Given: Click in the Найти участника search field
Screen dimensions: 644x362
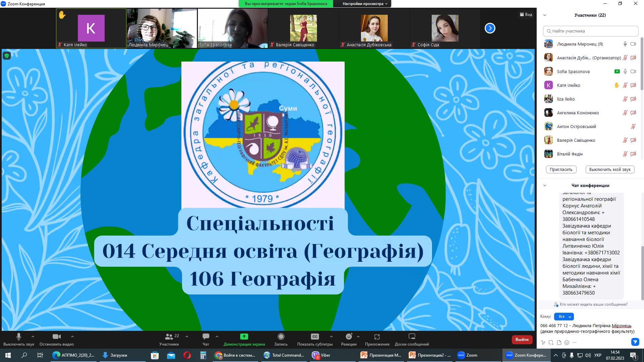Looking at the screenshot, I should coord(593,31).
